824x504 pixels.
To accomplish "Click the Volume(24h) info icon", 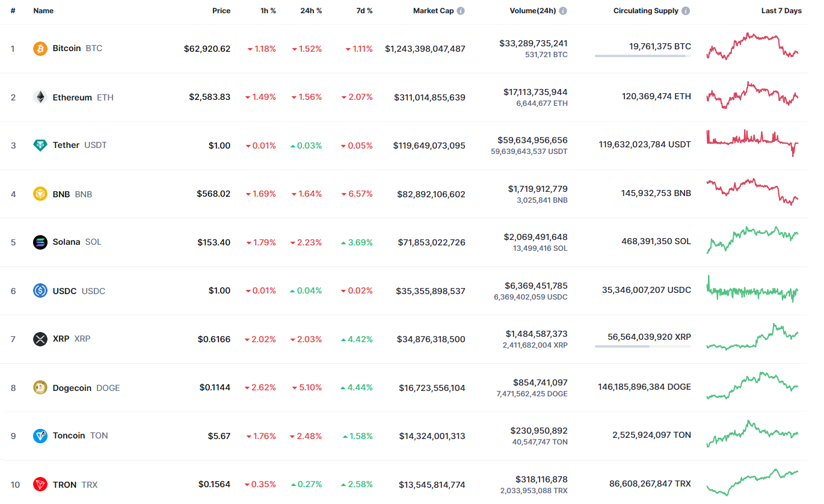I will [563, 11].
